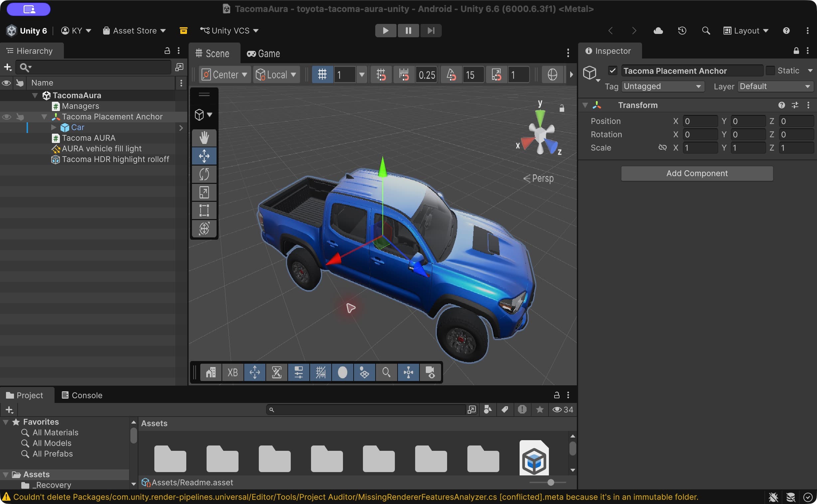Uncheck the Tacoma Placement Anchor active checkbox

pos(612,71)
